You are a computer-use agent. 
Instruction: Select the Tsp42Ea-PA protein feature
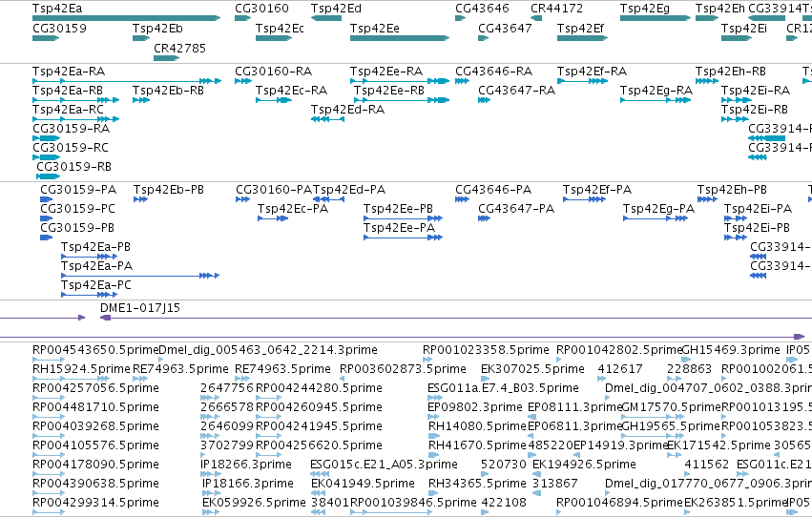pos(140,277)
